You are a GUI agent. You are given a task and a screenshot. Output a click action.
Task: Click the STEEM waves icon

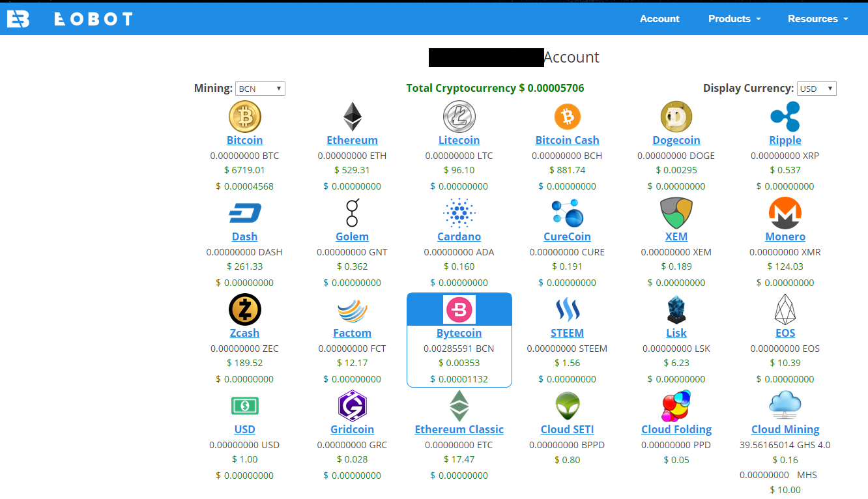coord(567,310)
